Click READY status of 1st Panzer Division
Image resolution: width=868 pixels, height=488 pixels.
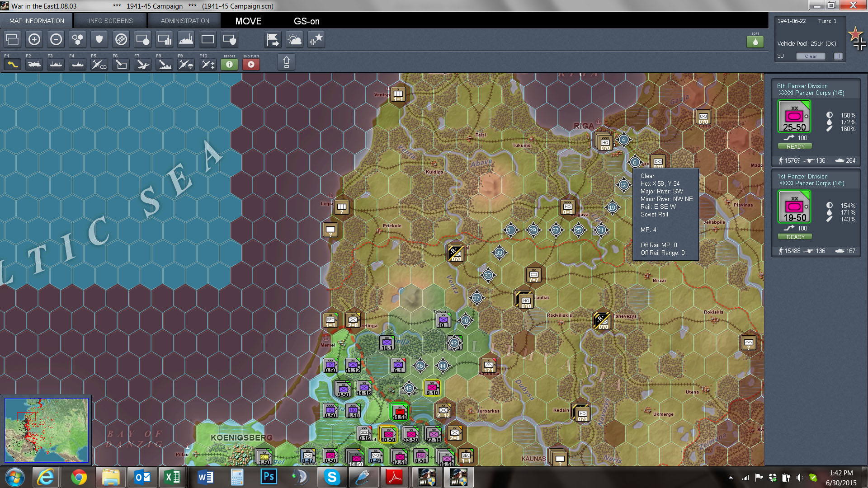tap(795, 237)
